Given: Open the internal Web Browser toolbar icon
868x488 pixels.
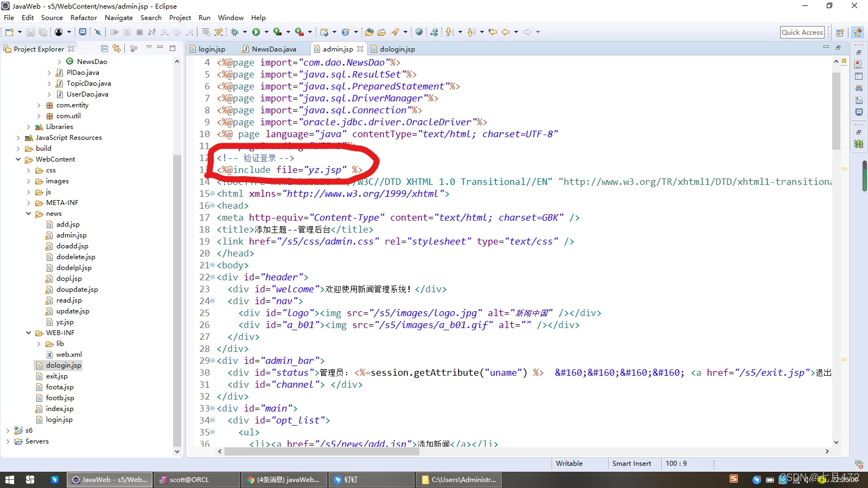Looking at the screenshot, I should click(x=419, y=32).
